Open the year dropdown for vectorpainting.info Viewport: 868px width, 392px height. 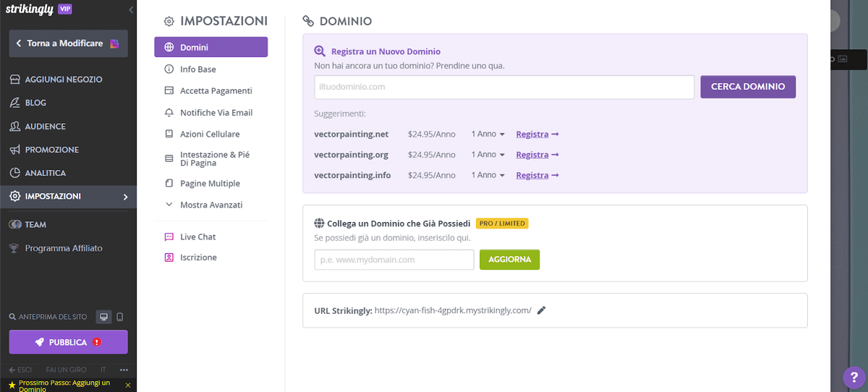488,175
